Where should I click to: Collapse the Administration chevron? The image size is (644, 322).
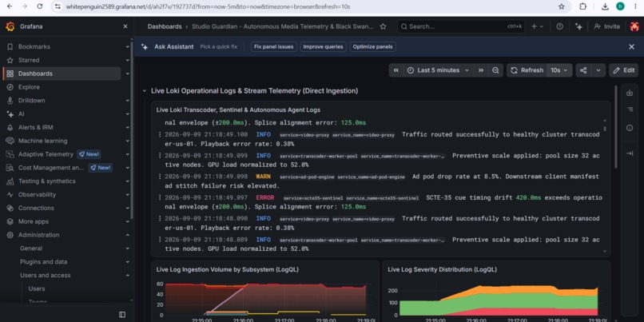tap(127, 235)
